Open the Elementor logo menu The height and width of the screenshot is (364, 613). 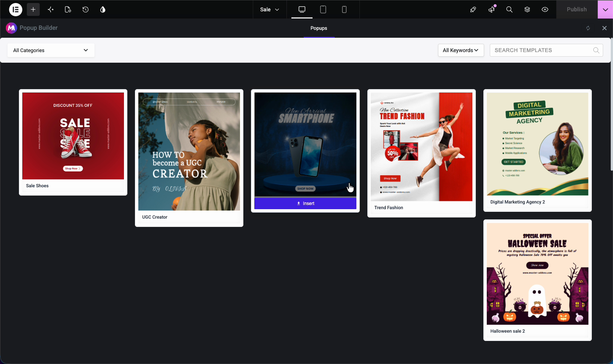click(x=15, y=9)
